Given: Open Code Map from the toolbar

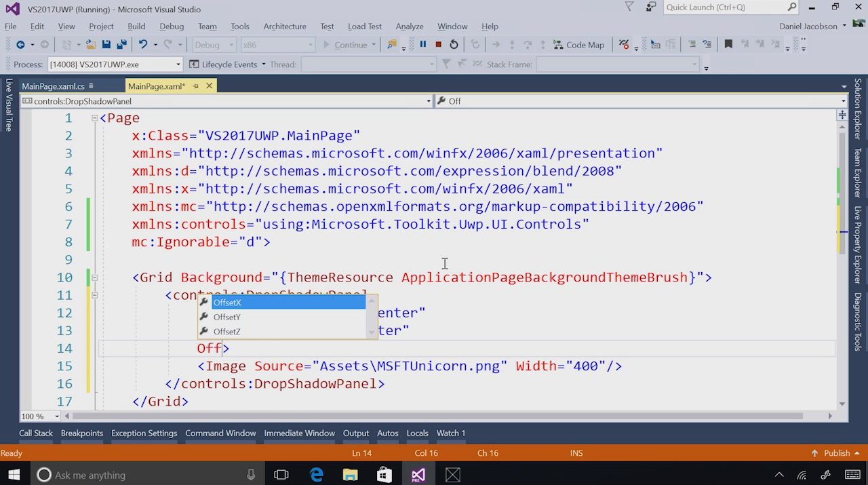Looking at the screenshot, I should 578,45.
